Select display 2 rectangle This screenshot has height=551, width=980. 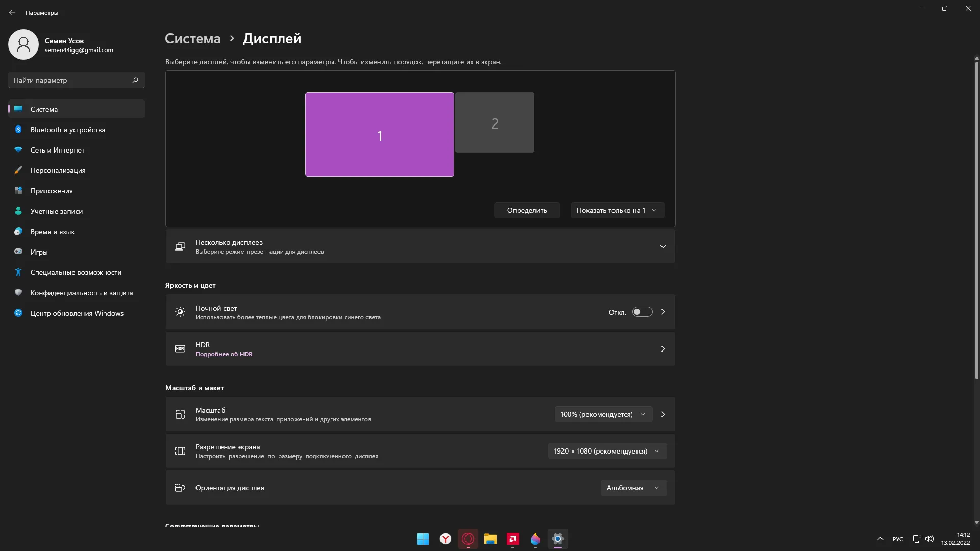(495, 122)
